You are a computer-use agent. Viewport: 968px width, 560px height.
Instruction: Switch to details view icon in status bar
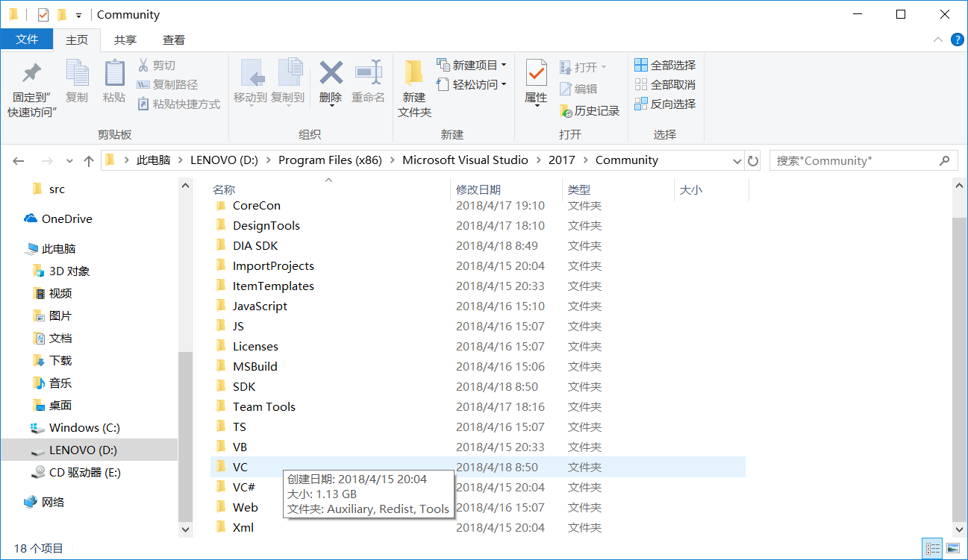coord(933,548)
